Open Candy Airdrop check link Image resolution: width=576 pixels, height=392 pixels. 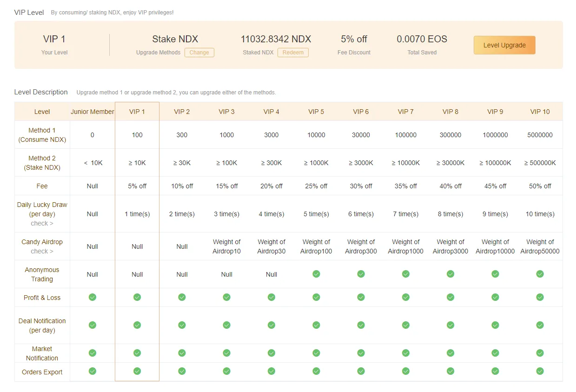[x=42, y=251]
